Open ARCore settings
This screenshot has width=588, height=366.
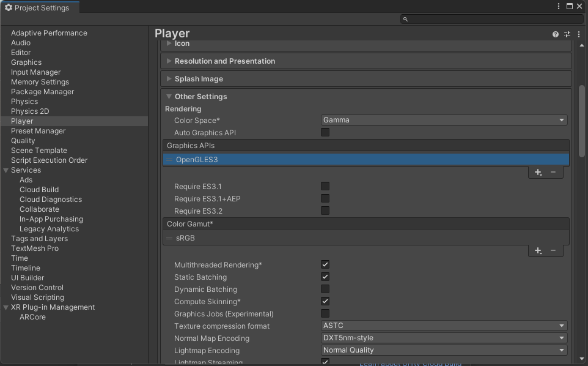click(x=32, y=317)
